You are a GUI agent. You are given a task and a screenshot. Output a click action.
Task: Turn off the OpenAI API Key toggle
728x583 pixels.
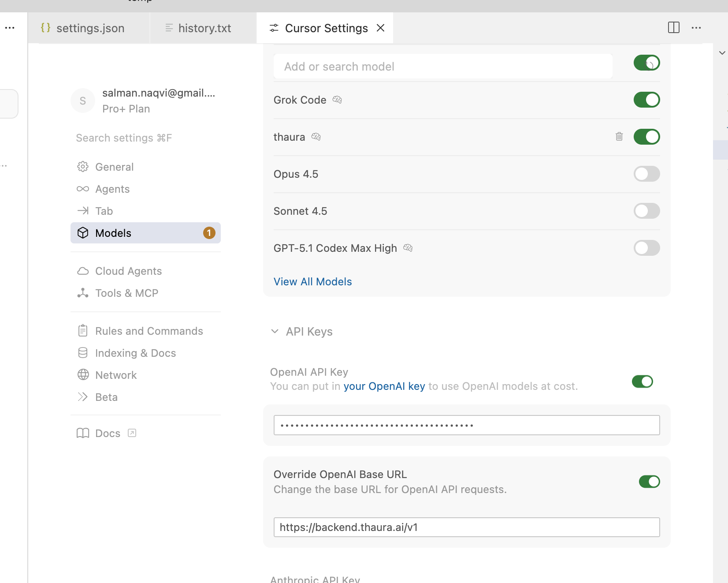pos(642,381)
